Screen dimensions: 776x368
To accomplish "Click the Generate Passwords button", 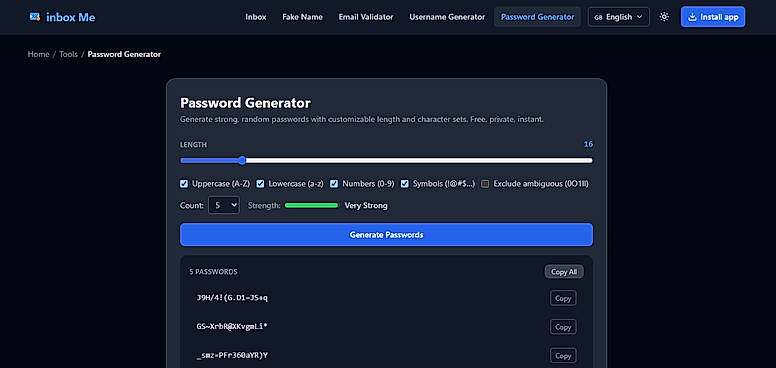I will click(x=386, y=234).
